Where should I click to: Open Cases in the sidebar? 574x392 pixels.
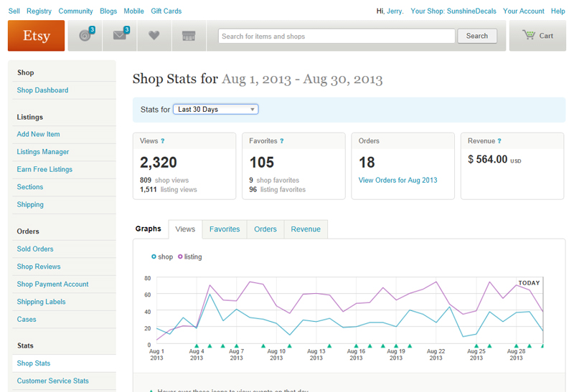pos(27,319)
